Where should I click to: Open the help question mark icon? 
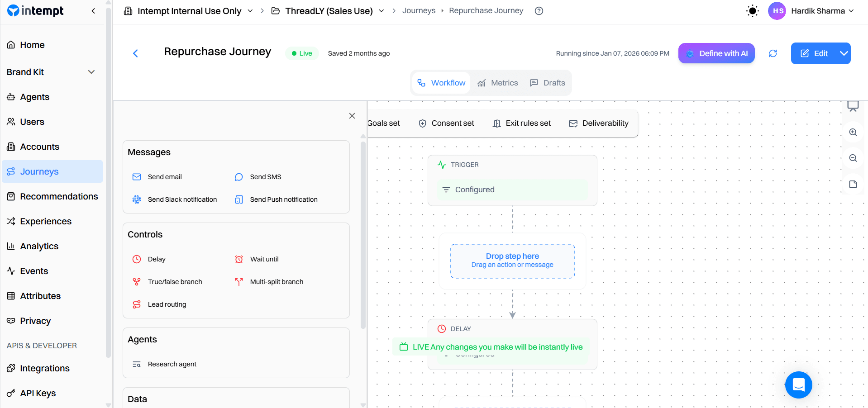(x=539, y=11)
